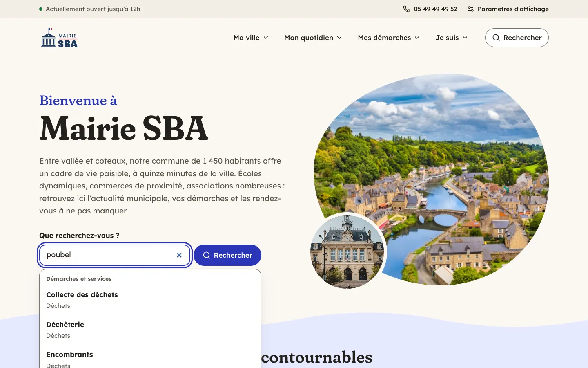Screen dimensions: 588x368
Task: Expand the Je suis menu
Action: (452, 38)
